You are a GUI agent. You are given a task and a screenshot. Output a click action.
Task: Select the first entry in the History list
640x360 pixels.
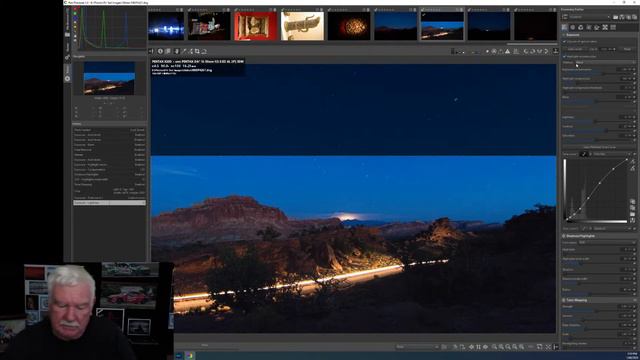[109, 130]
